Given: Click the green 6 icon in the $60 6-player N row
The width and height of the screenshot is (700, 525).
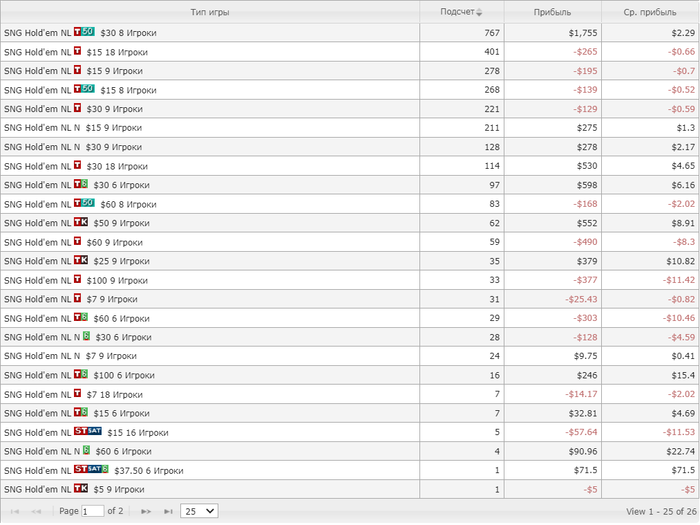Looking at the screenshot, I should click(86, 450).
